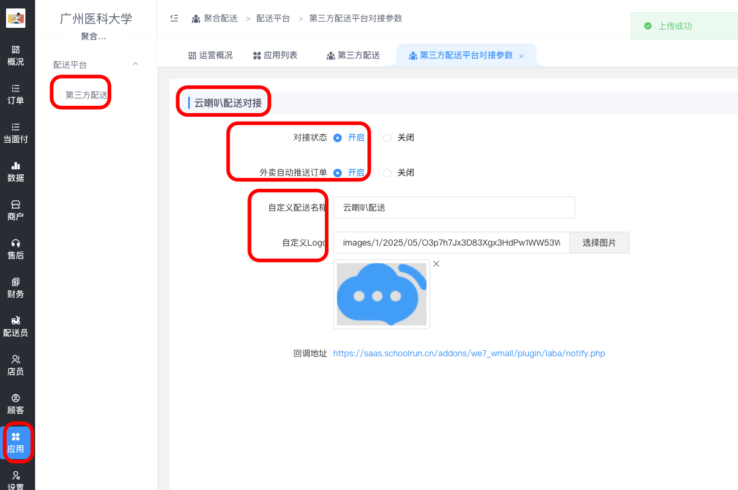Open the 数据 data sidebar icon
The width and height of the screenshot is (738, 490).
pos(16,171)
